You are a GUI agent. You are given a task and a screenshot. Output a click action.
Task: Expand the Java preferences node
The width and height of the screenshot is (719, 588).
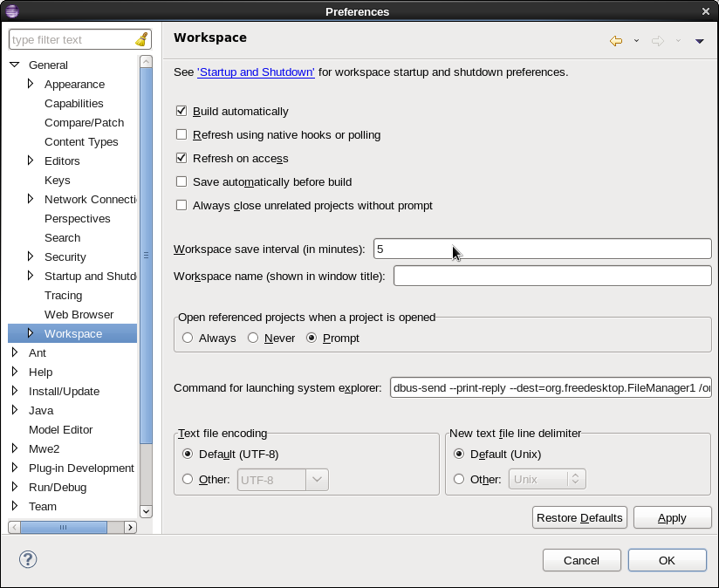tap(15, 410)
